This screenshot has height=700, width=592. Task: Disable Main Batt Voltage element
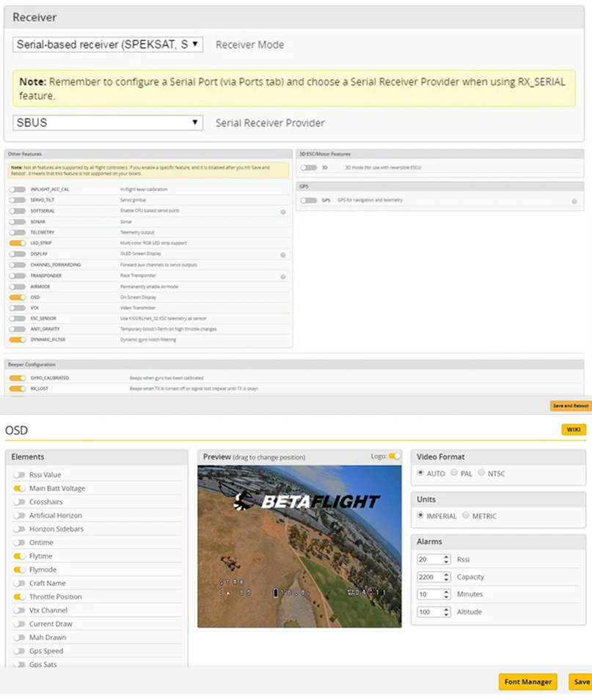coord(19,488)
